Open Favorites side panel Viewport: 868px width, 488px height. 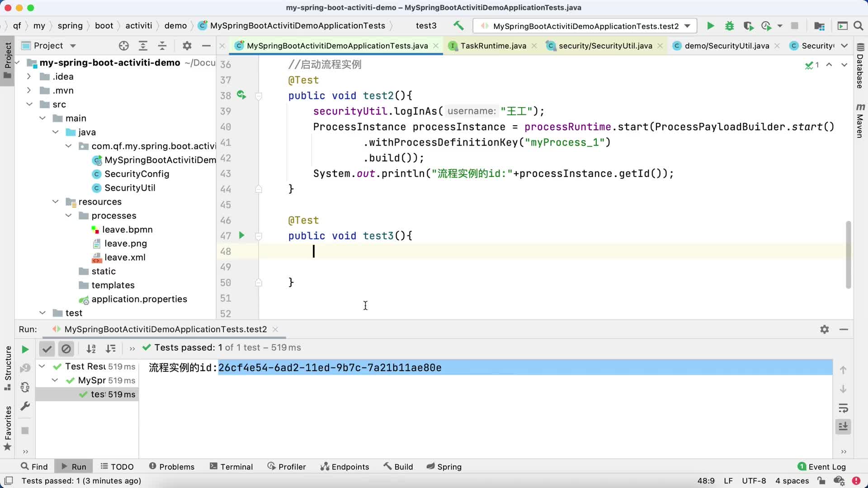click(x=8, y=428)
